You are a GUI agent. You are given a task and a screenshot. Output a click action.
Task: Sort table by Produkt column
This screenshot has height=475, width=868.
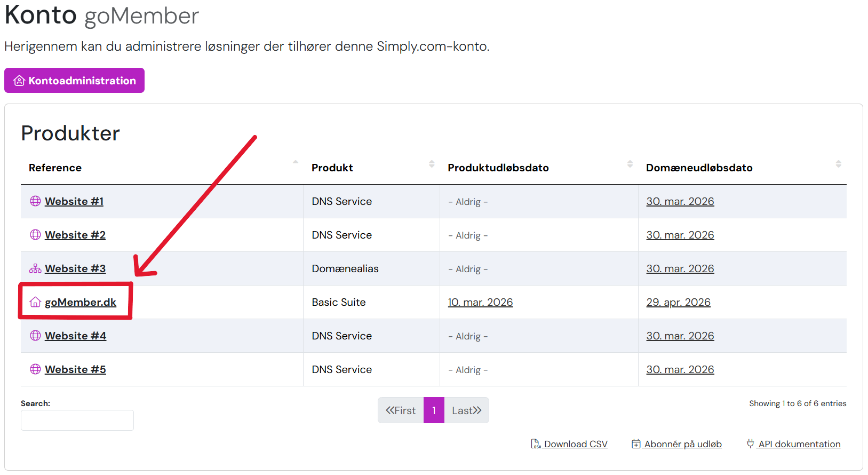(x=372, y=168)
